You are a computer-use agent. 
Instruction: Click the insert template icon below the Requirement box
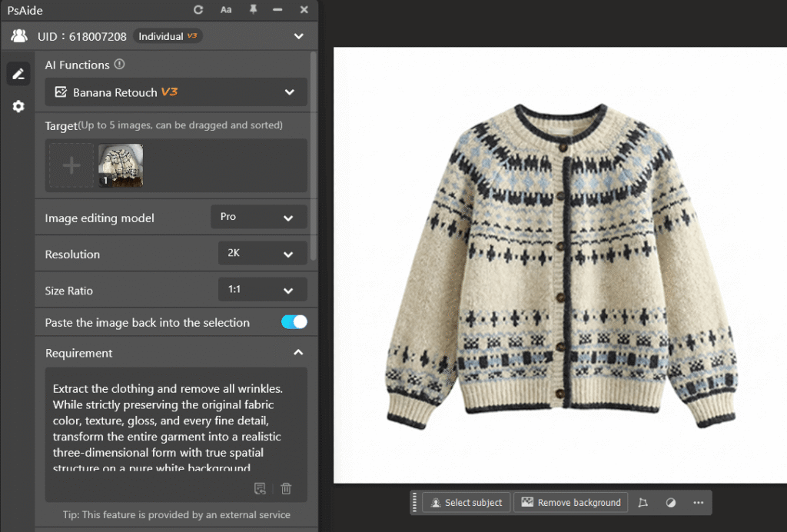tap(260, 488)
